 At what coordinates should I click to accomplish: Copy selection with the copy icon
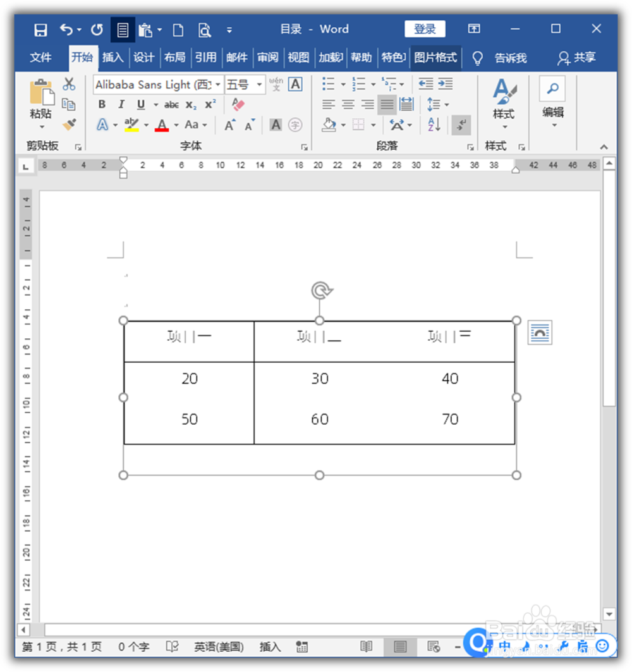(68, 104)
